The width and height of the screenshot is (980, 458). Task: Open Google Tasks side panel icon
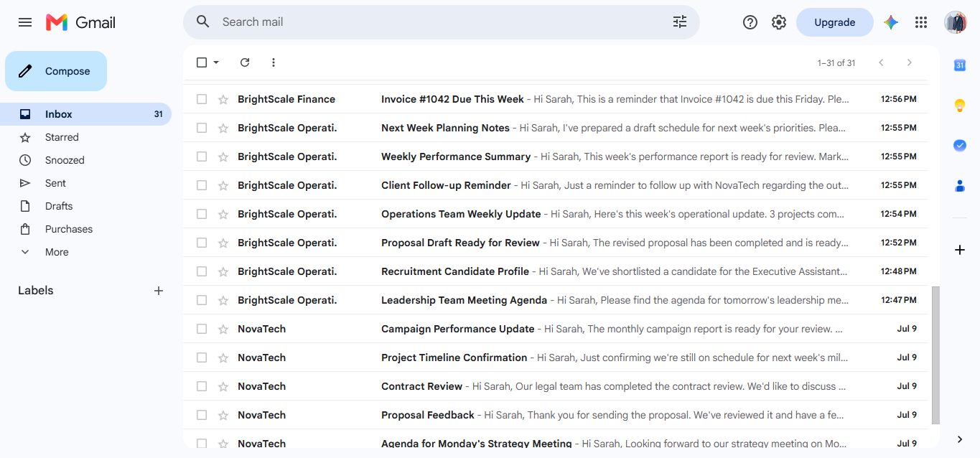coord(960,145)
